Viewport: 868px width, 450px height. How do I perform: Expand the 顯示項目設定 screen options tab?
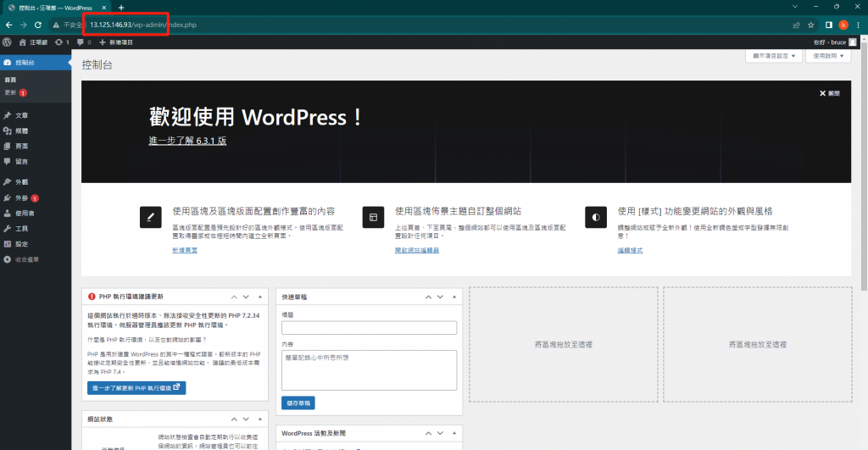tap(774, 56)
